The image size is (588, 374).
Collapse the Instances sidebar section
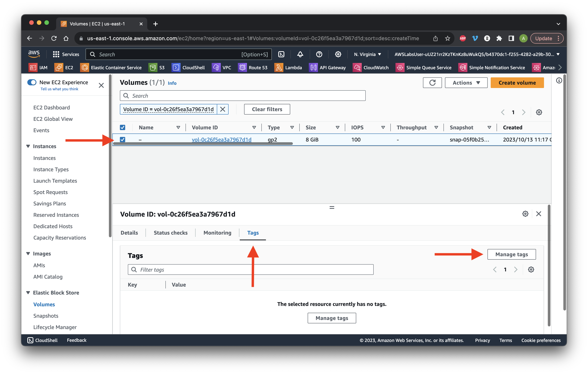click(x=28, y=146)
